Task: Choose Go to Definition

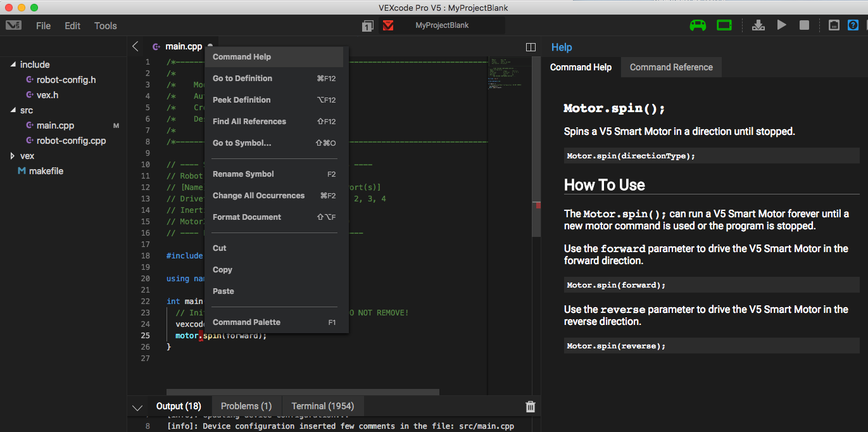Action: click(274, 79)
